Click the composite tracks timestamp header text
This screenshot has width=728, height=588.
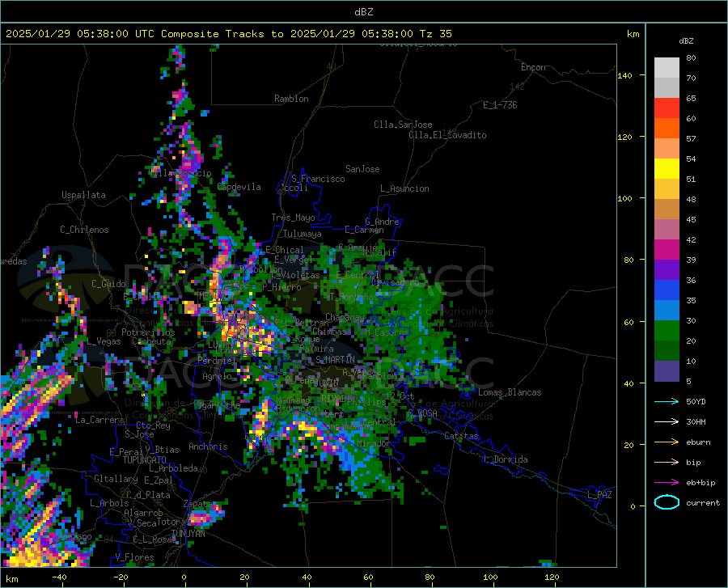tap(228, 34)
